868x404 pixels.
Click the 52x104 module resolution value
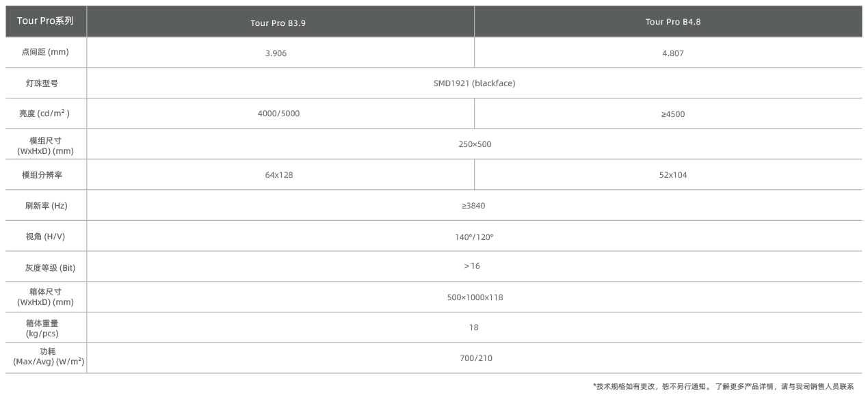[672, 175]
